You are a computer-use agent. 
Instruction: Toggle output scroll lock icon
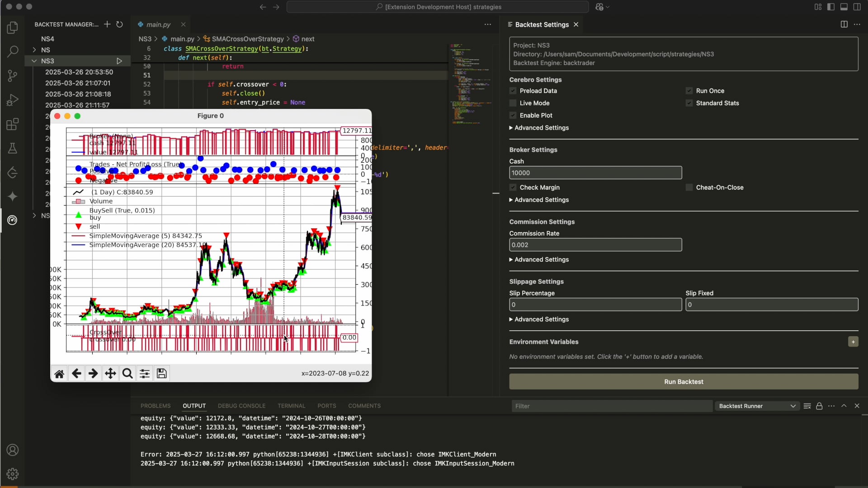click(x=819, y=406)
